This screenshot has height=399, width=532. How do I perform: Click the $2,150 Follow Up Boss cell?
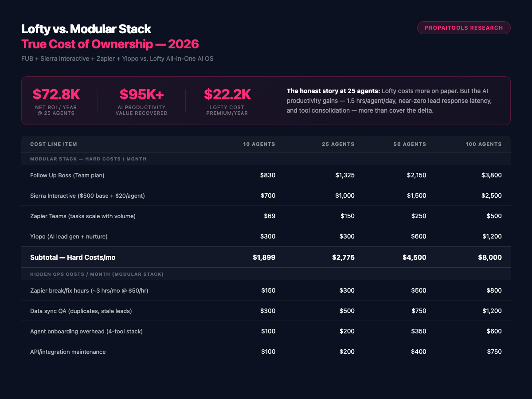[x=417, y=175]
